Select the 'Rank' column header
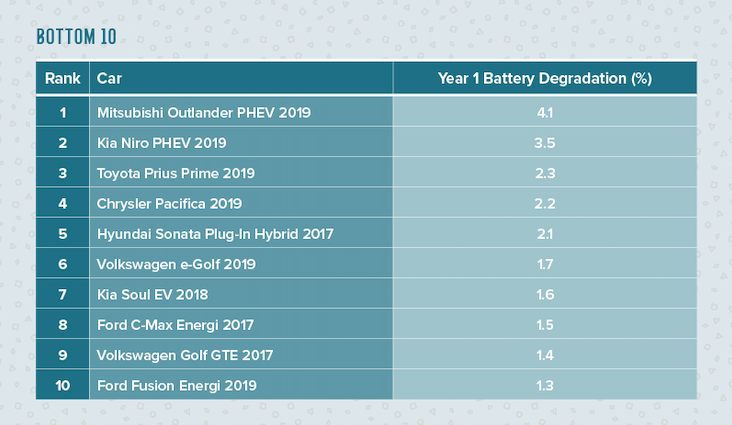The height and width of the screenshot is (425, 732). (63, 78)
